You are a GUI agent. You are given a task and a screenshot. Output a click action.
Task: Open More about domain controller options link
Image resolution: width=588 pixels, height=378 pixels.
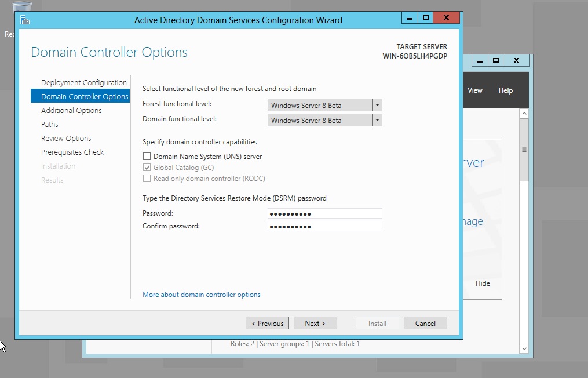pos(202,295)
